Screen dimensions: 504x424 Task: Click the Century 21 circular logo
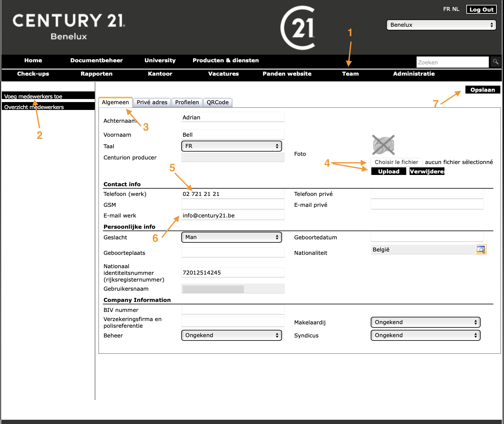click(298, 28)
